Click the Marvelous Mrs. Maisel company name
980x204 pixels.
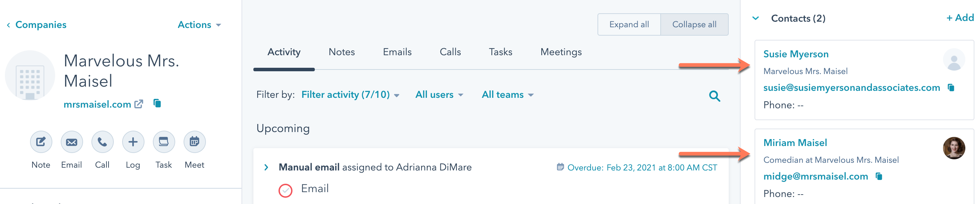pyautogui.click(x=121, y=71)
